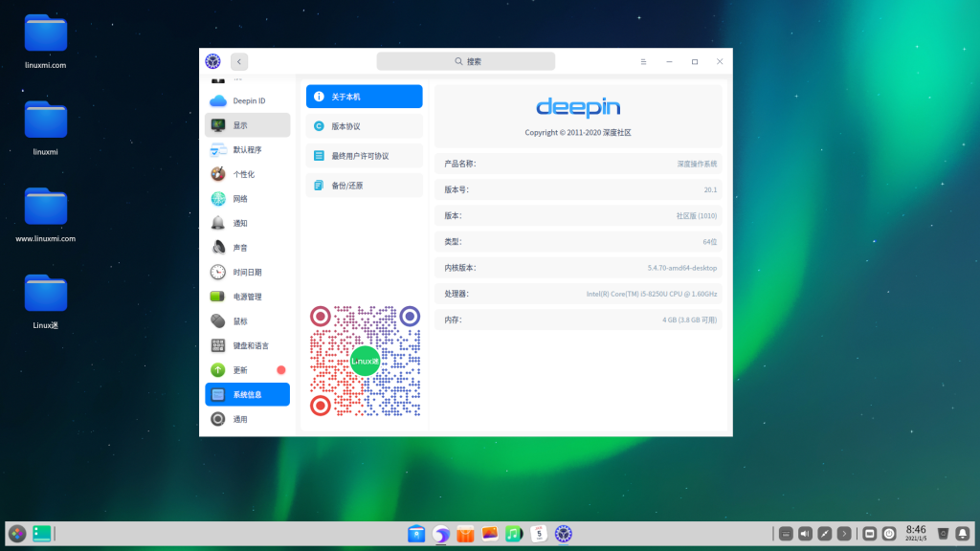Click the control center gear in dock
Image resolution: width=980 pixels, height=551 pixels.
tap(563, 534)
